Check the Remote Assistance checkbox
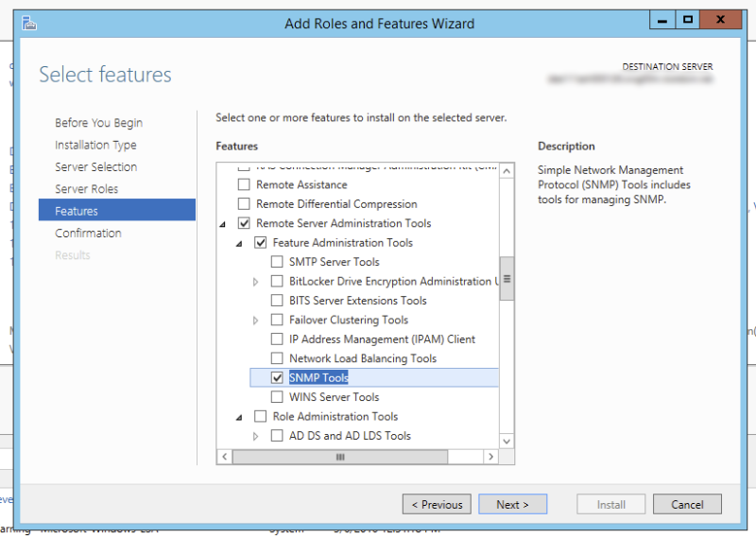This screenshot has height=538, width=756. [244, 184]
